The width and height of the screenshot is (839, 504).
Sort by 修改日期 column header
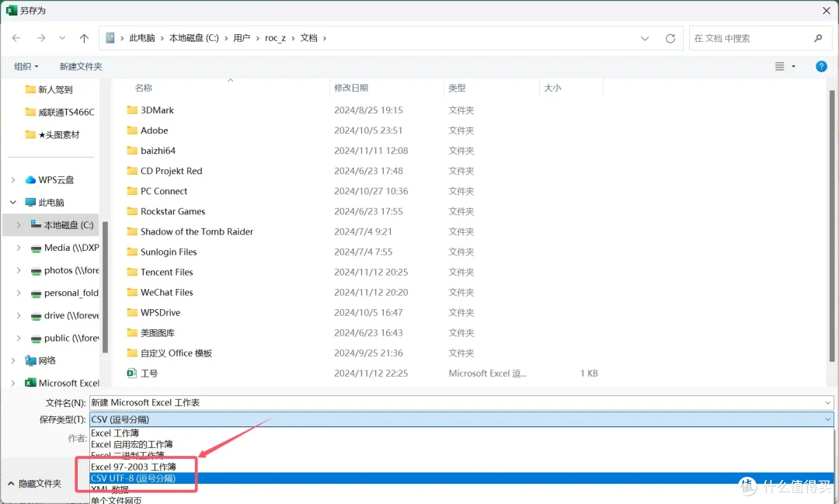tap(351, 88)
